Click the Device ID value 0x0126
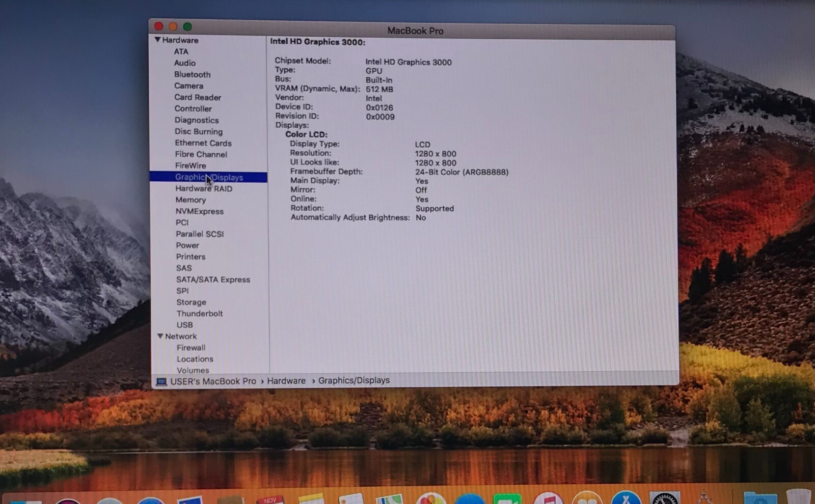Image resolution: width=815 pixels, height=504 pixels. [379, 107]
